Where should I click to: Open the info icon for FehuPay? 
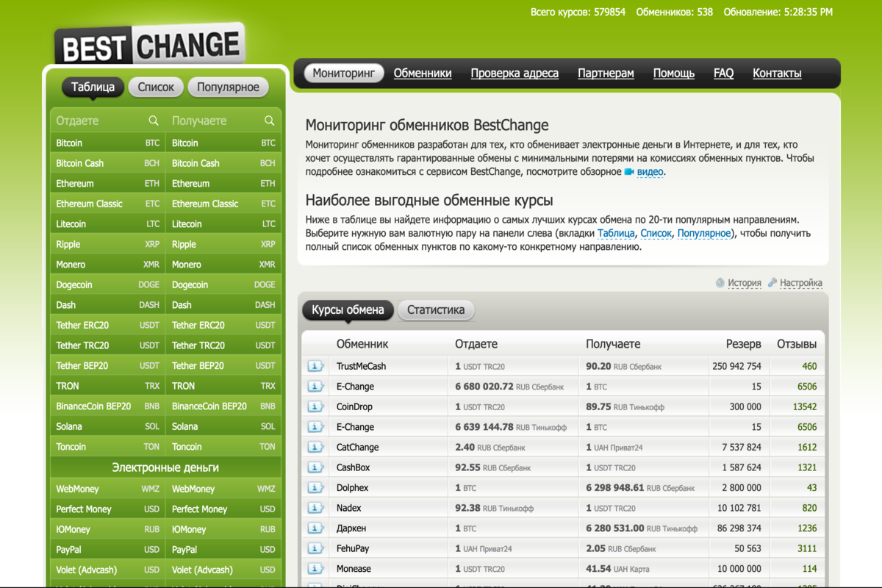(316, 548)
